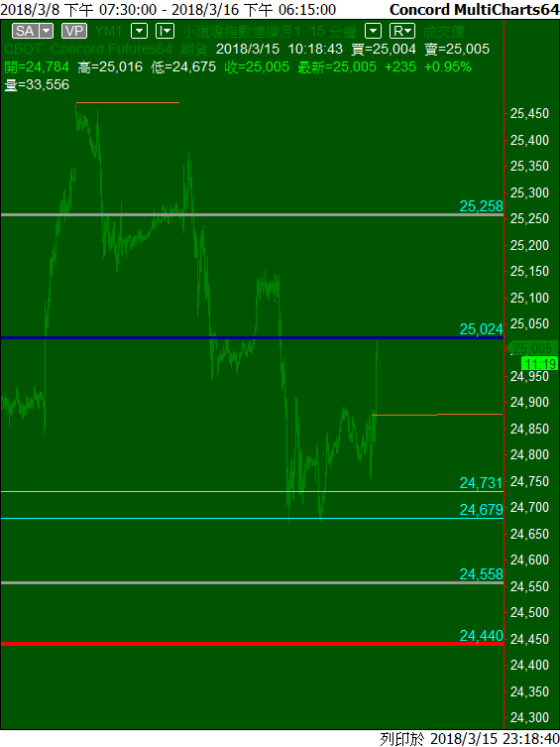The width and height of the screenshot is (560, 747).
Task: Open the dropdown arrow beside SA
Action: point(47,32)
